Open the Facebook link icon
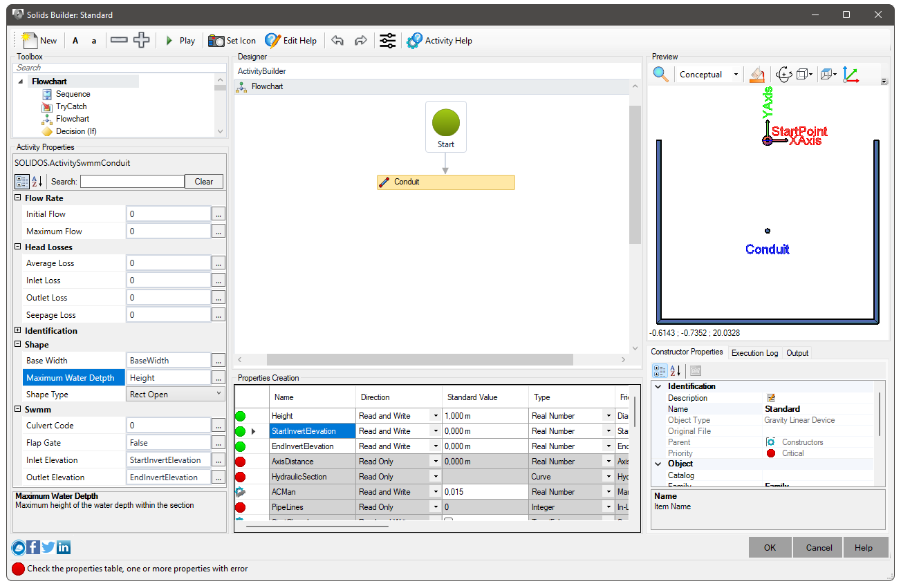This screenshot has width=901, height=588. click(33, 547)
